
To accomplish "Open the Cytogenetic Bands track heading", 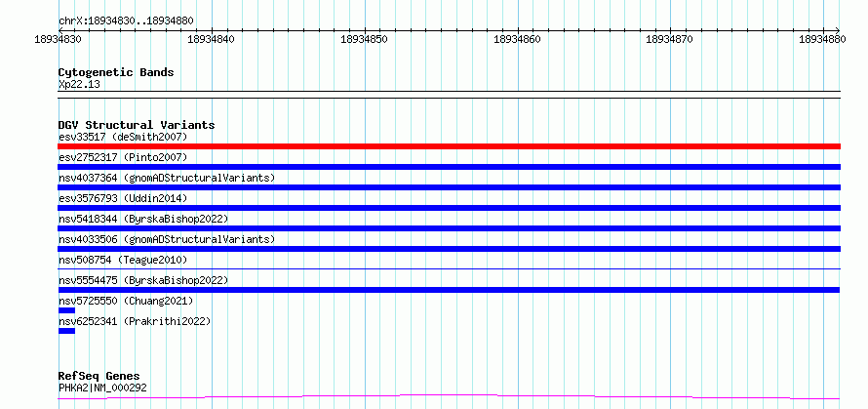I will tap(116, 72).
